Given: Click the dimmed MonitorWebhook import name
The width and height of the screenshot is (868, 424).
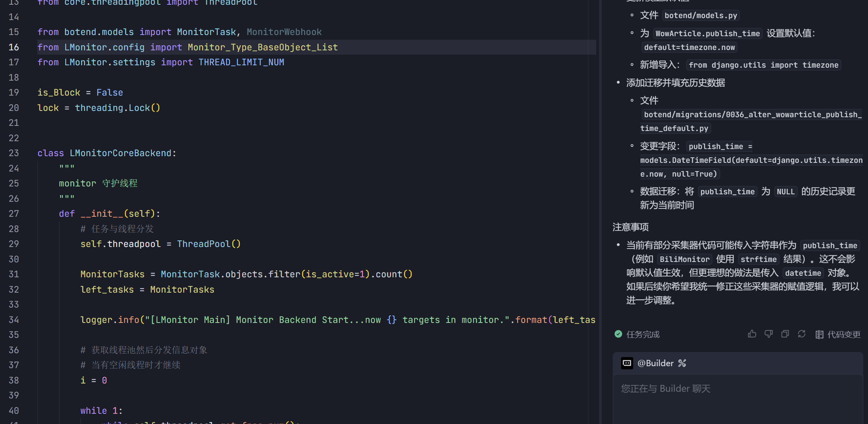Looking at the screenshot, I should (x=284, y=32).
